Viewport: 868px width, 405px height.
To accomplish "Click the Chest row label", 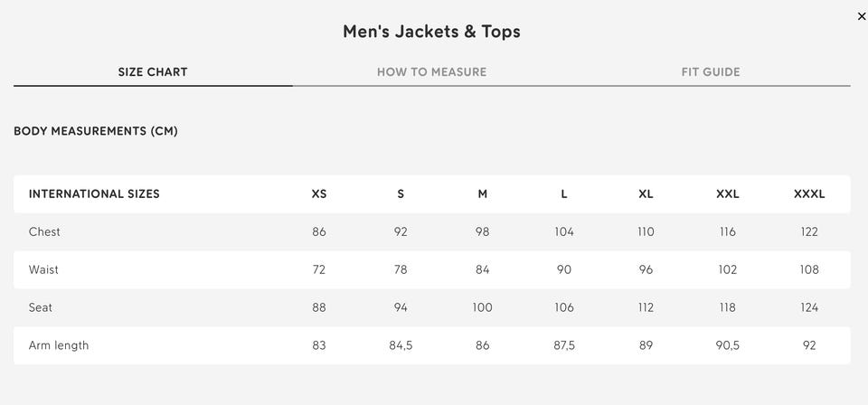I will (44, 232).
